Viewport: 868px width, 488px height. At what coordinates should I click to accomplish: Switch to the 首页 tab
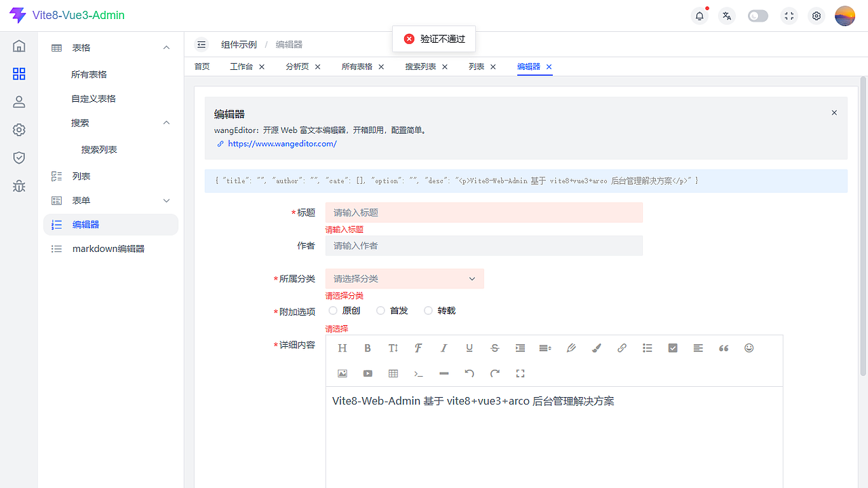point(202,67)
